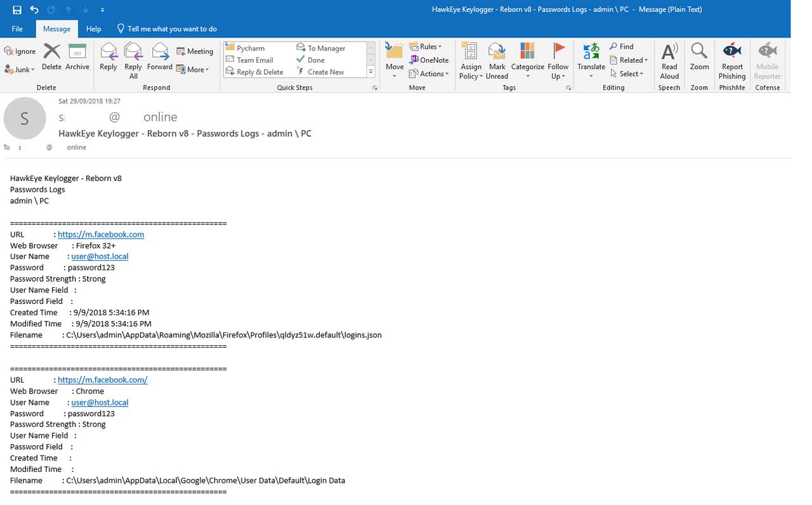812x505 pixels.
Task: Click the Create New quick step
Action: click(320, 72)
